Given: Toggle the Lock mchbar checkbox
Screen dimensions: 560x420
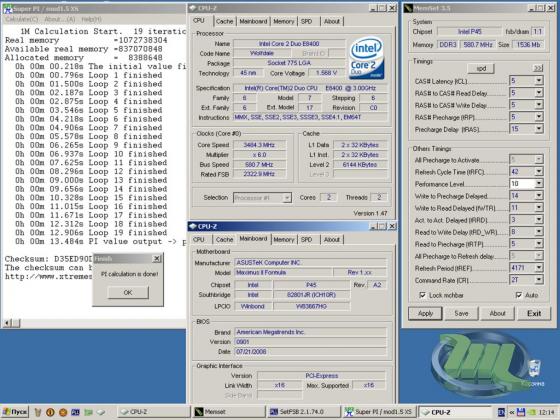Looking at the screenshot, I should coord(422,295).
